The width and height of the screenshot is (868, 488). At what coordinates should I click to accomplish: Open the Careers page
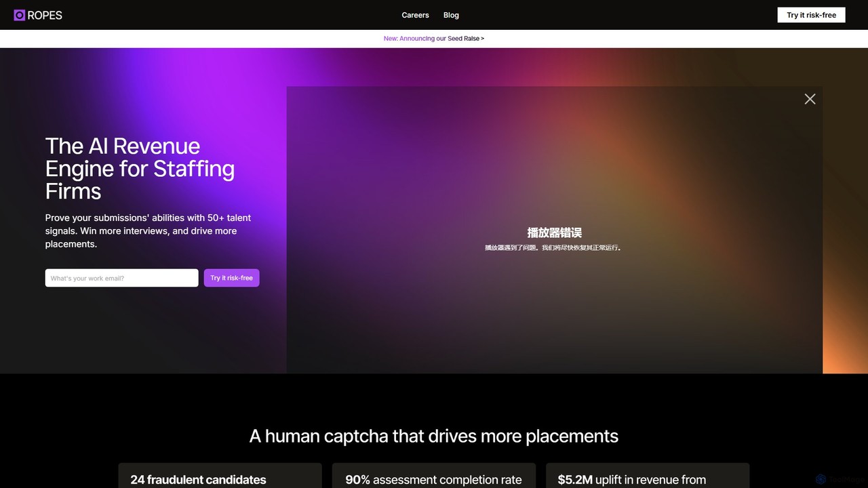tap(415, 15)
